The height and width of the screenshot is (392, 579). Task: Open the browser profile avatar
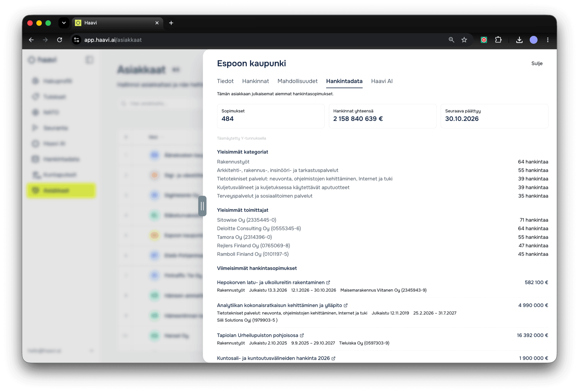tap(533, 40)
